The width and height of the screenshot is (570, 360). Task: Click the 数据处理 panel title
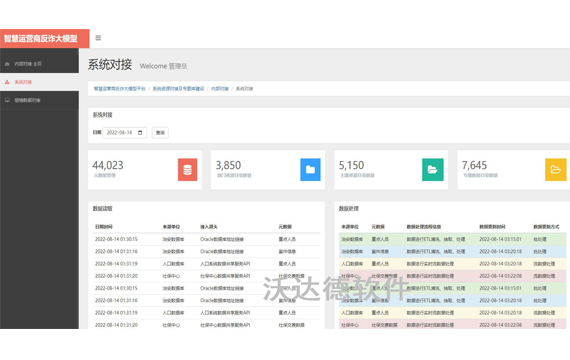point(349,209)
